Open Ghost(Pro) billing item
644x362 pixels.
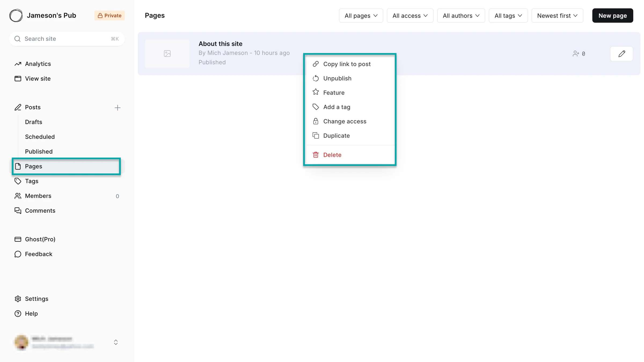coord(35,239)
